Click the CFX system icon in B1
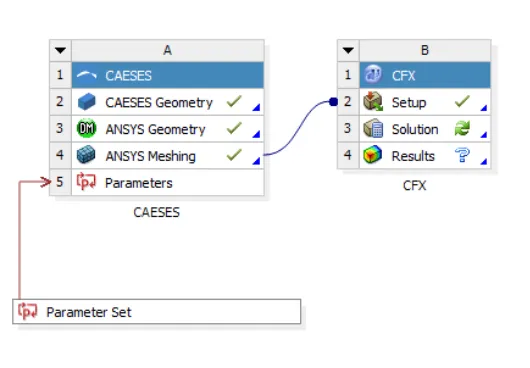The image size is (530, 368). coord(373,74)
